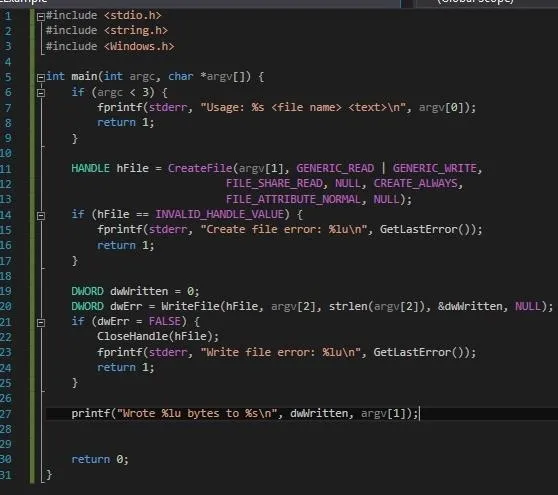Click the final return 0 statement
This screenshot has height=495, width=558.
pyautogui.click(x=100, y=459)
